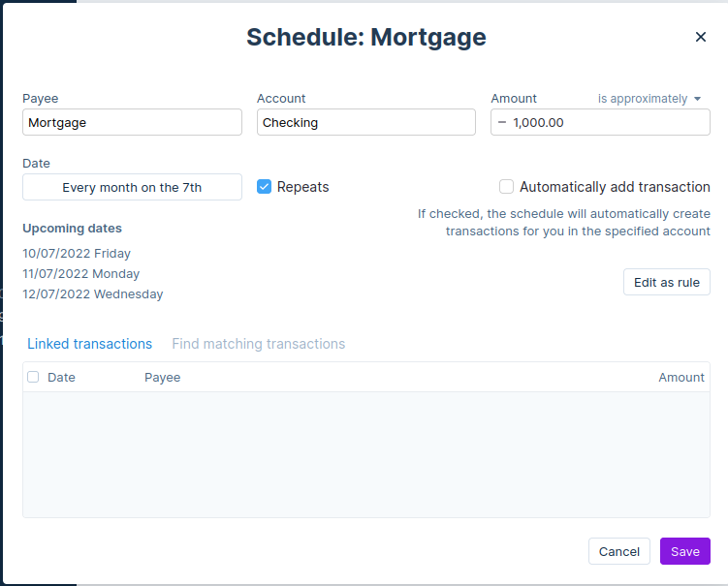Switch to Linked transactions tab

point(89,344)
